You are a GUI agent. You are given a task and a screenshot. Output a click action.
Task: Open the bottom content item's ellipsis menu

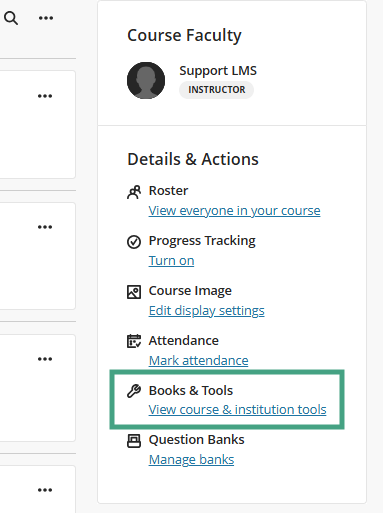click(x=45, y=490)
